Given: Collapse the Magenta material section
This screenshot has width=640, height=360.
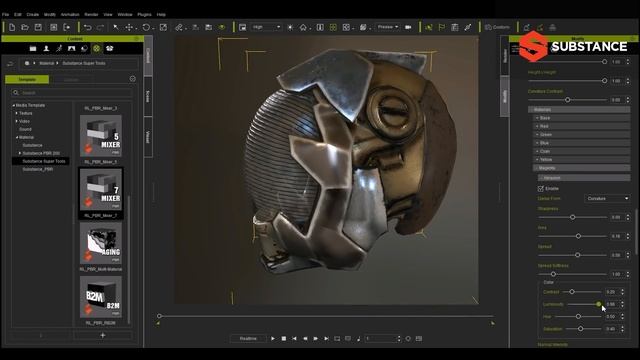Looking at the screenshot, I should [582, 168].
